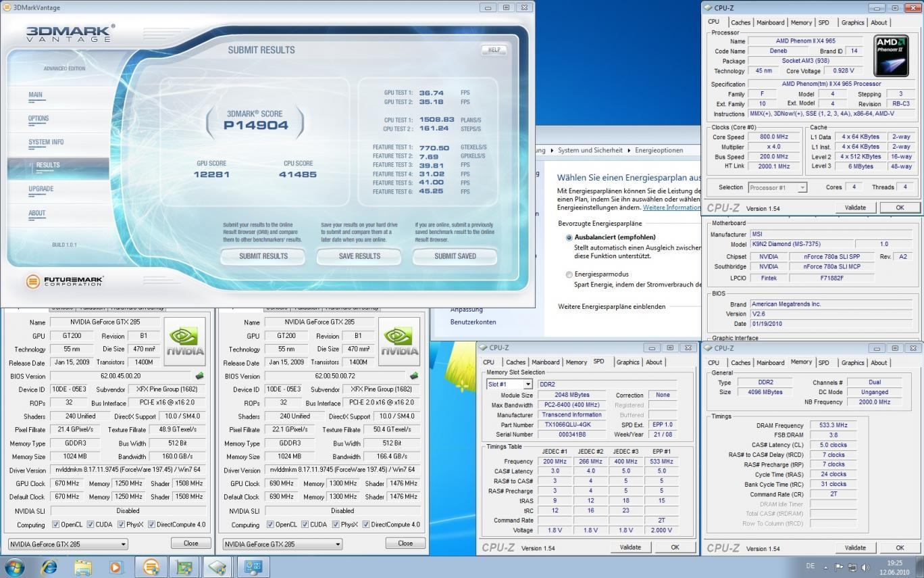The height and width of the screenshot is (578, 924).
Task: Open the Slot #1 memory slot dropdown
Action: [x=509, y=385]
